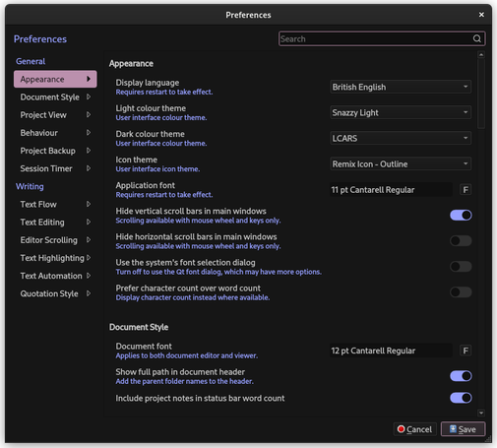This screenshot has width=497, height=448.
Task: Jump to Project Backup section
Action: [x=55, y=151]
